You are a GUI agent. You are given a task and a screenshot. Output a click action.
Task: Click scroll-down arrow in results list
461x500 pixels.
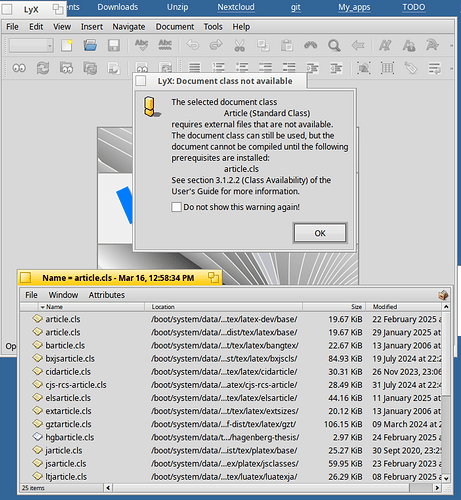click(446, 478)
